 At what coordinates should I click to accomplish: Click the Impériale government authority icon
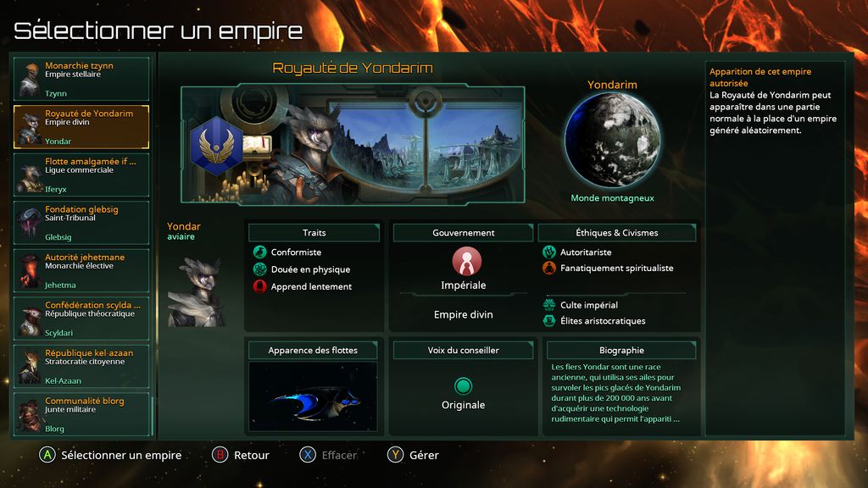(x=466, y=261)
